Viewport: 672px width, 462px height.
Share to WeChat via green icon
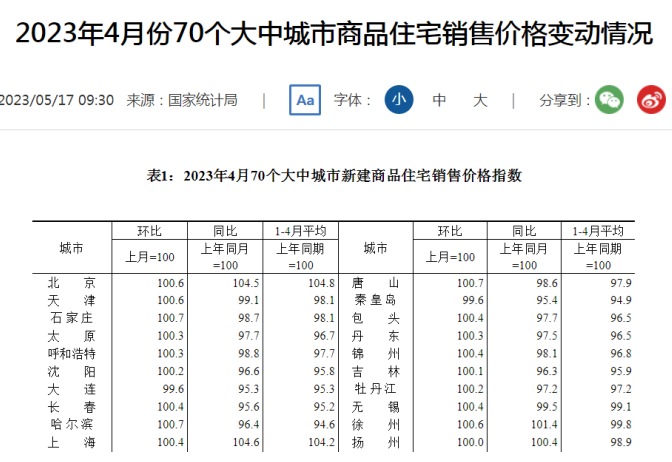point(609,100)
